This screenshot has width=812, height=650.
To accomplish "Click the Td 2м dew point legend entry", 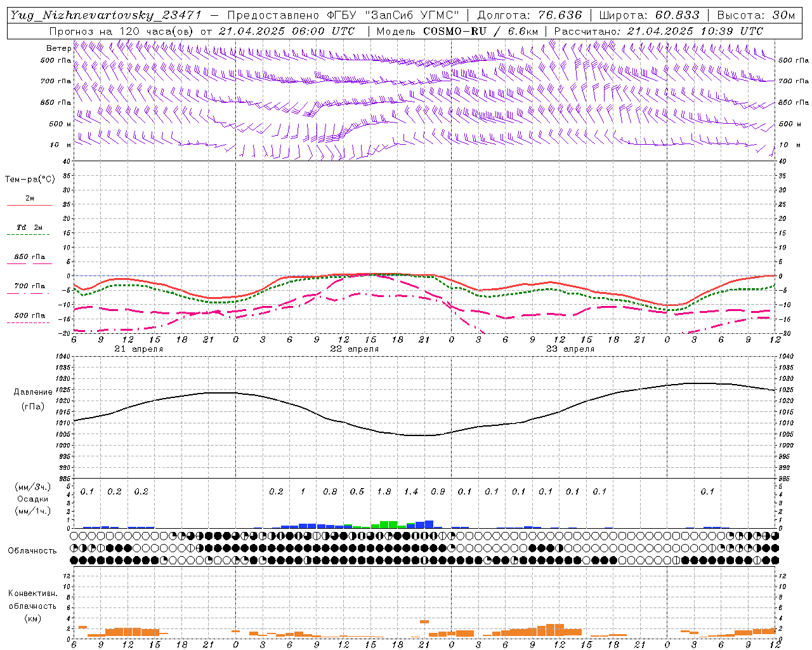I will click(x=30, y=227).
